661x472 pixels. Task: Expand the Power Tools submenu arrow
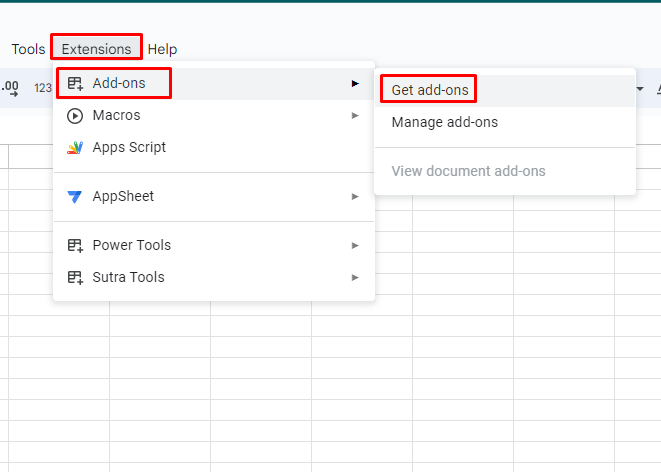pyautogui.click(x=355, y=245)
